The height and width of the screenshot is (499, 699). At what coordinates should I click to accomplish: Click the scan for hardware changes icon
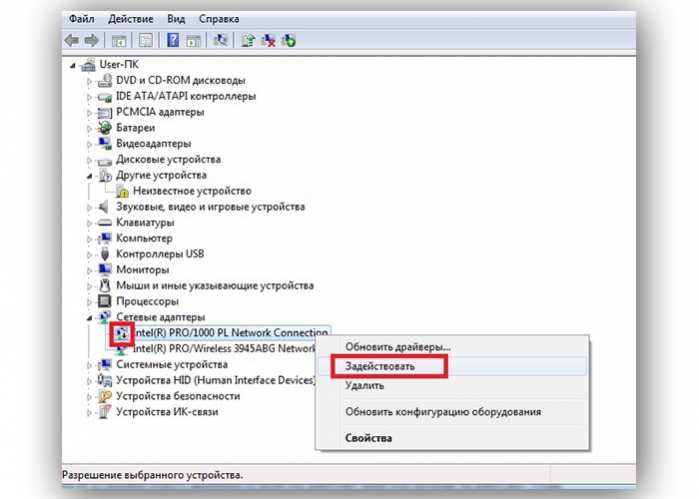pyautogui.click(x=220, y=41)
